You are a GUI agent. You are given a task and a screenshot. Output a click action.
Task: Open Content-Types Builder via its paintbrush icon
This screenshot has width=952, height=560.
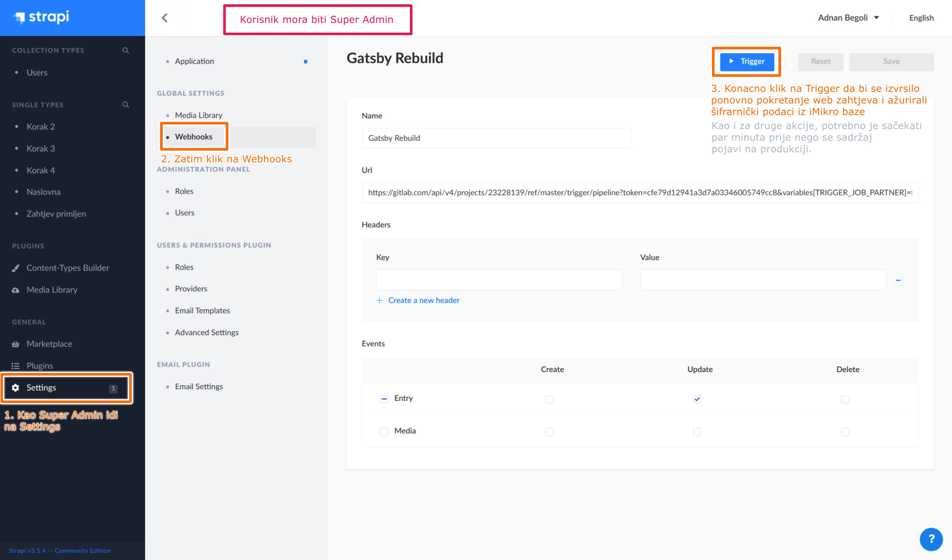pyautogui.click(x=16, y=268)
